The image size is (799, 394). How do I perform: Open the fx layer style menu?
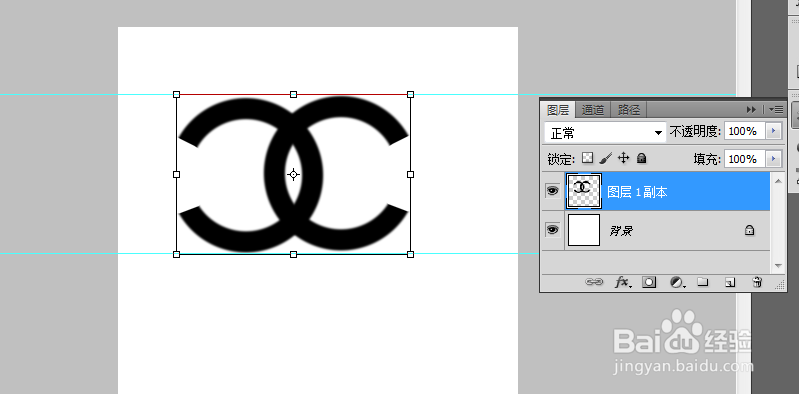click(622, 282)
